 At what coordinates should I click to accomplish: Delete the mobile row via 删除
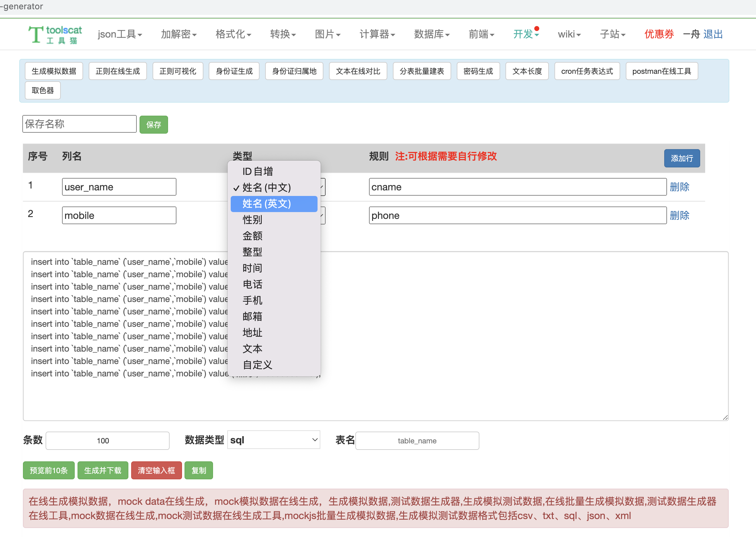[679, 215]
